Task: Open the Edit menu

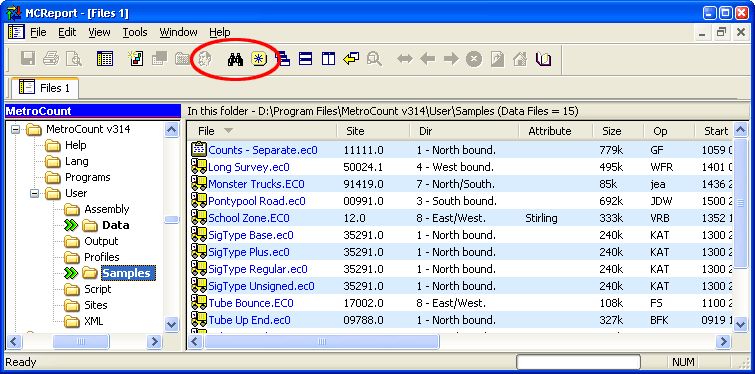Action: pos(67,32)
